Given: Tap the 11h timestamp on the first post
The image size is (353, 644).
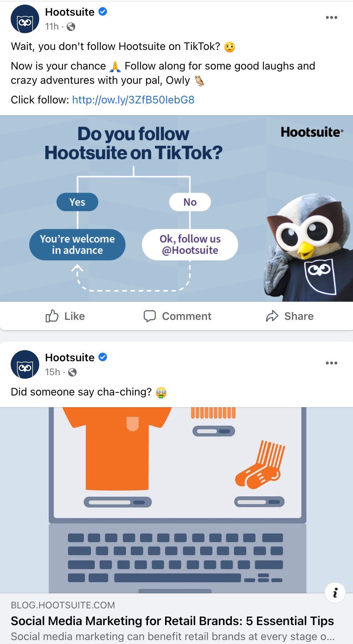Looking at the screenshot, I should [52, 27].
